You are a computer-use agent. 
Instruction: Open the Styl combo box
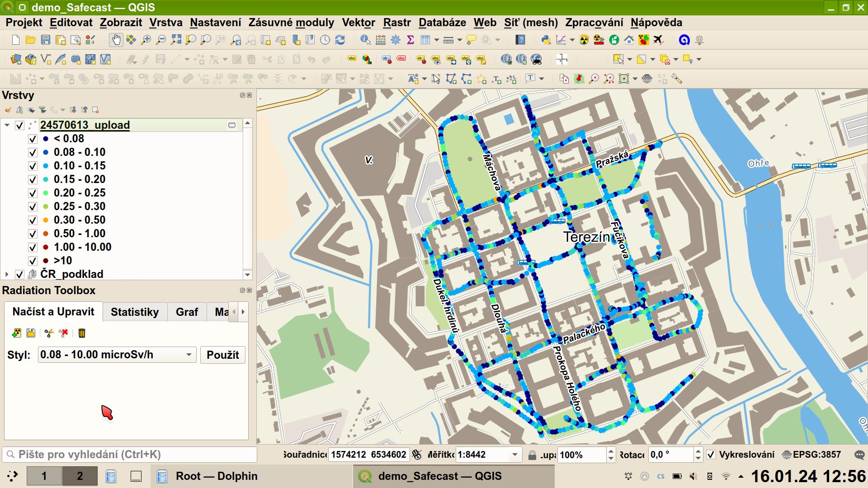tap(117, 355)
